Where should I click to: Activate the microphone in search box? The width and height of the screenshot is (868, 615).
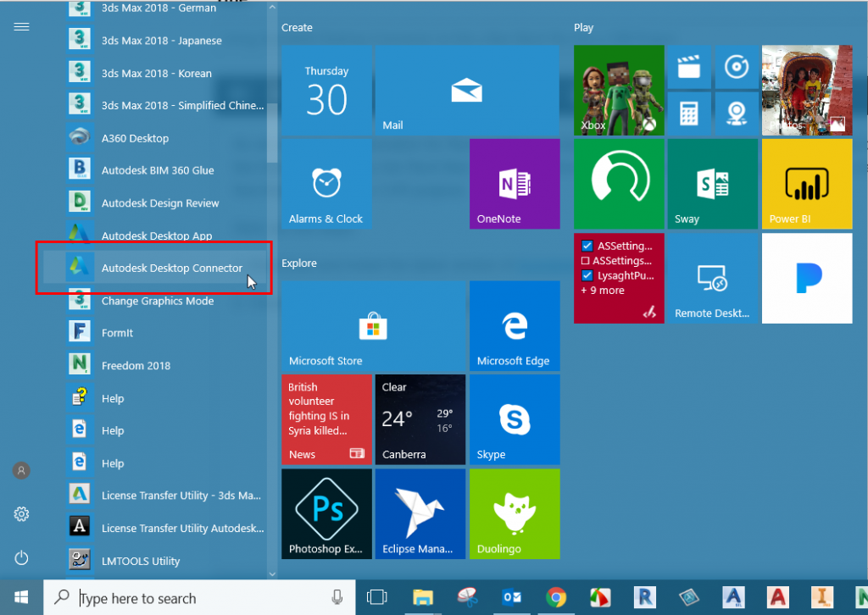(337, 597)
